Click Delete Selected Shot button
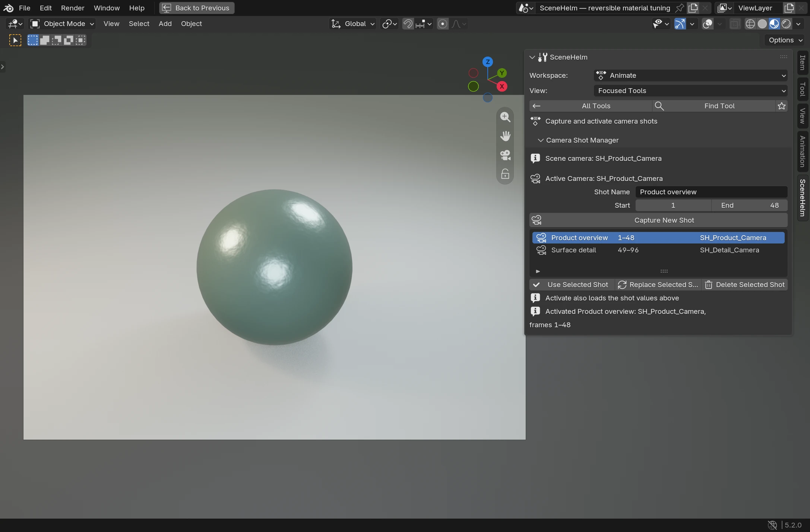This screenshot has width=810, height=532. click(744, 285)
